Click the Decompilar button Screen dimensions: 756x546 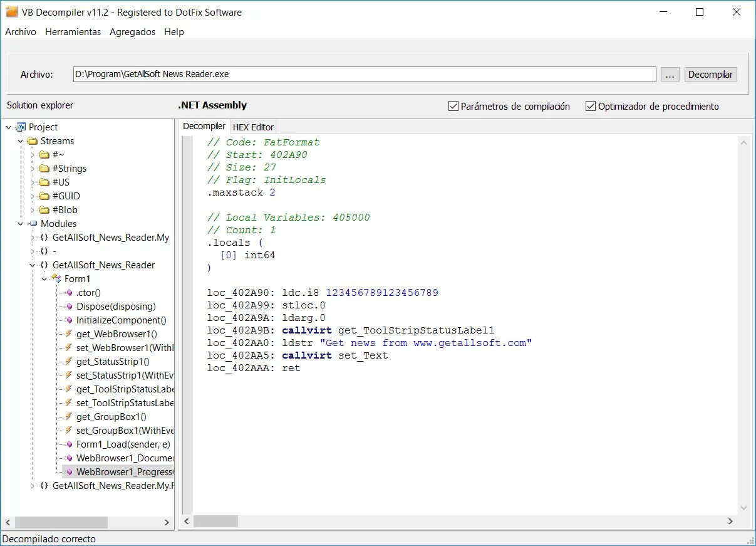710,74
